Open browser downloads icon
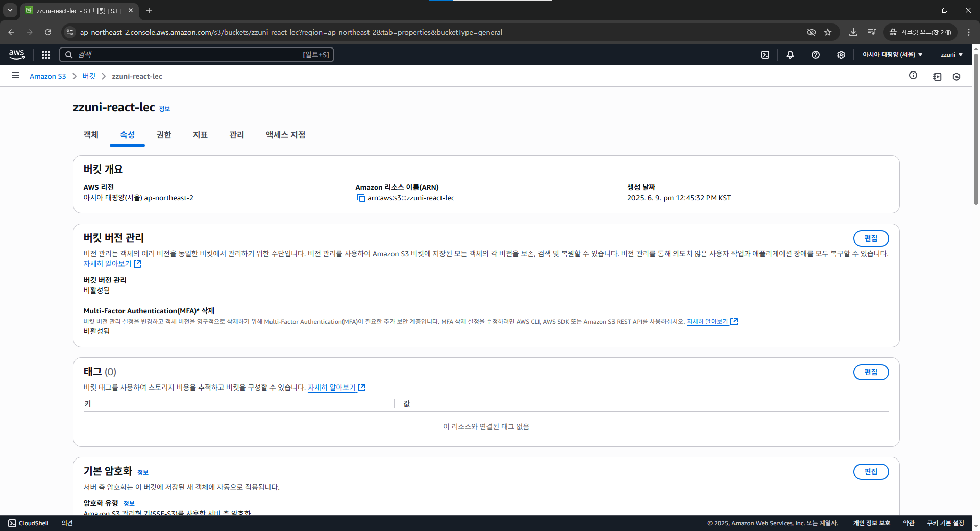The height and width of the screenshot is (531, 980). click(853, 32)
